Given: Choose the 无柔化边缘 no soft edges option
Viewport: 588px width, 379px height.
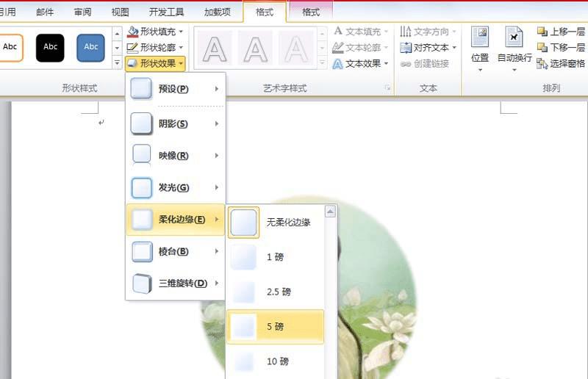Looking at the screenshot, I should tap(276, 223).
